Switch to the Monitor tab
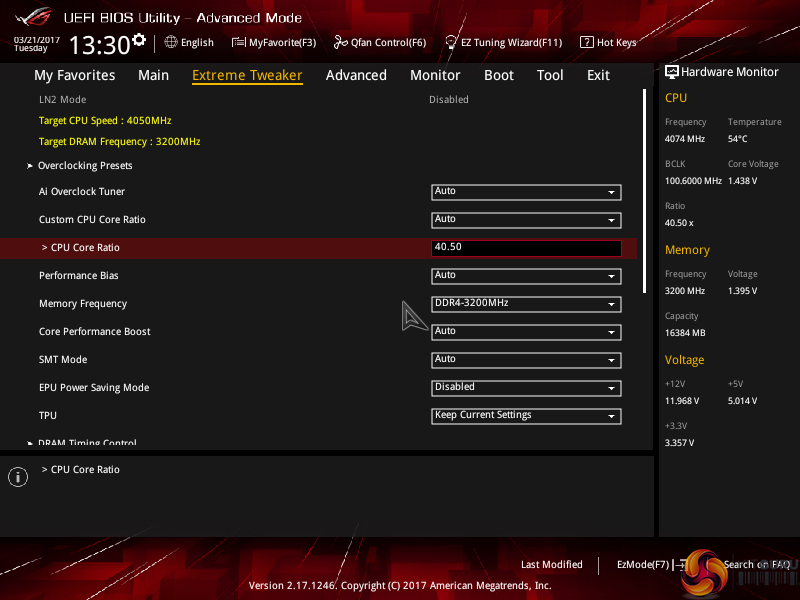The image size is (800, 600). point(435,75)
